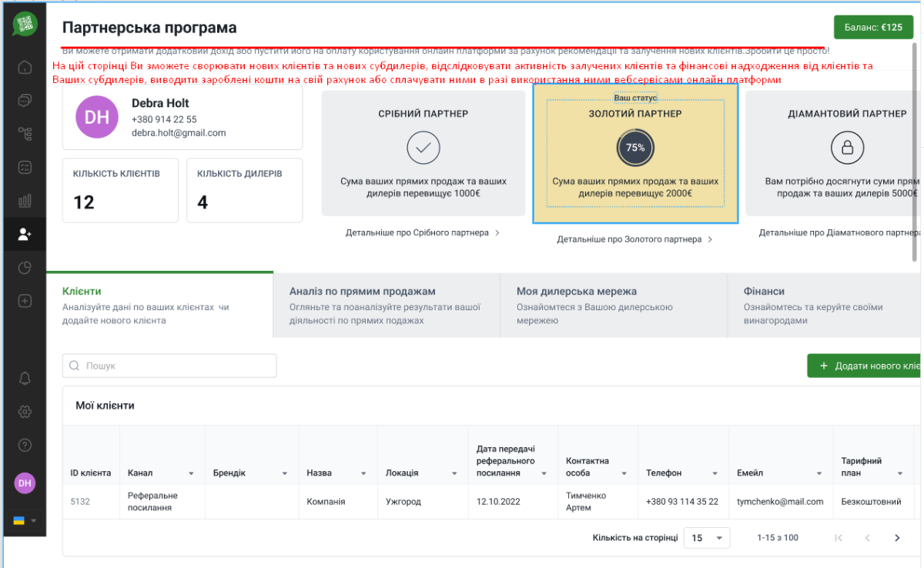This screenshot has height=568, width=924.
Task: Open the Ukrainian flag language dropdown
Action: 25,521
